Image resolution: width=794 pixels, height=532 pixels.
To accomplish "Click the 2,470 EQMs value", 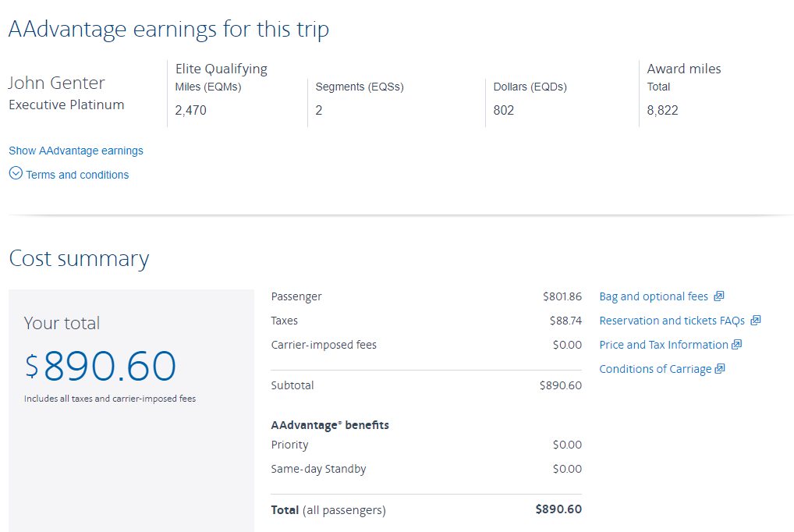I will tap(191, 110).
